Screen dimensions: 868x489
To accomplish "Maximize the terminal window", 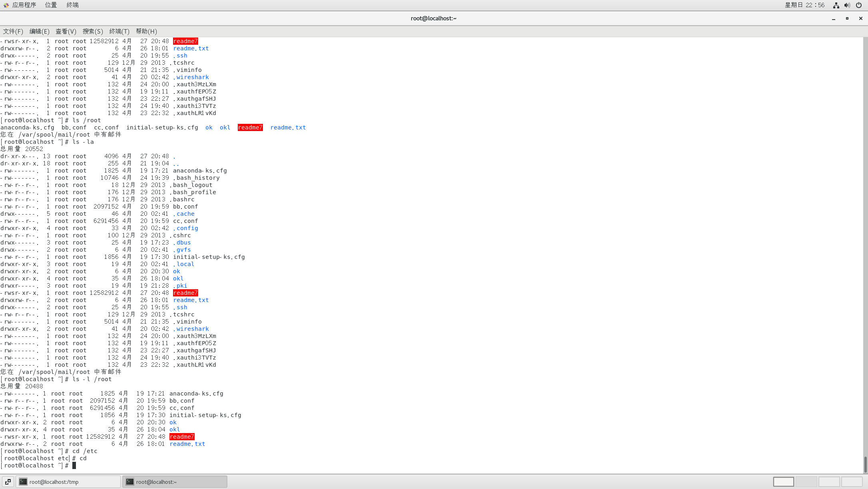I will click(x=847, y=18).
